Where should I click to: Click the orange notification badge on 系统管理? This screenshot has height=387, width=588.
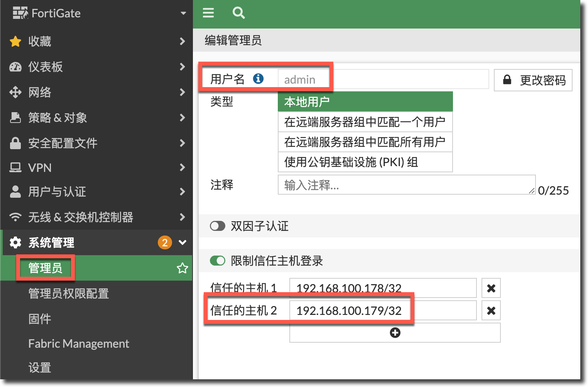point(165,242)
